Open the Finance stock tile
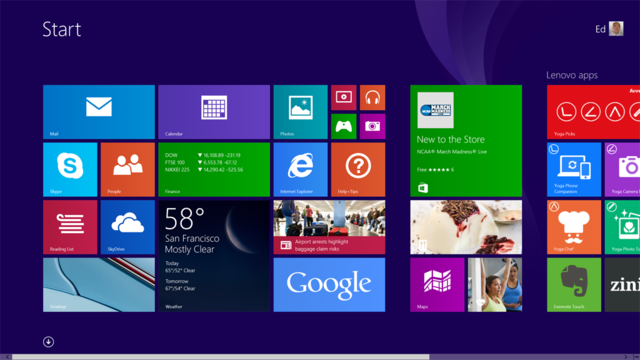The width and height of the screenshot is (640, 360). point(214,169)
